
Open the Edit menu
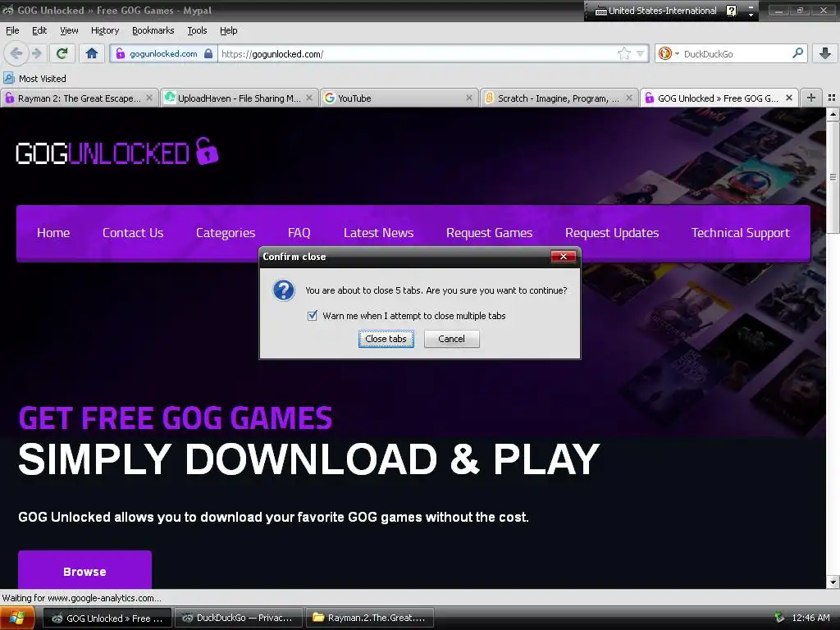(39, 30)
